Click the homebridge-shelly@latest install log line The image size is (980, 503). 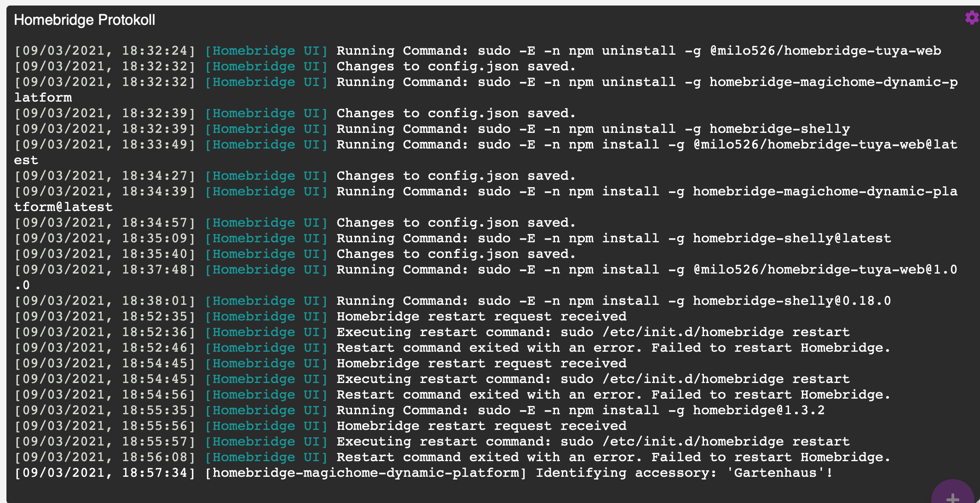[x=613, y=238]
